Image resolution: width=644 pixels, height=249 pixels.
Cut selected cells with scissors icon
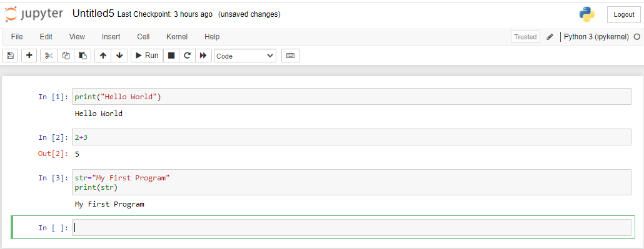pyautogui.click(x=49, y=56)
